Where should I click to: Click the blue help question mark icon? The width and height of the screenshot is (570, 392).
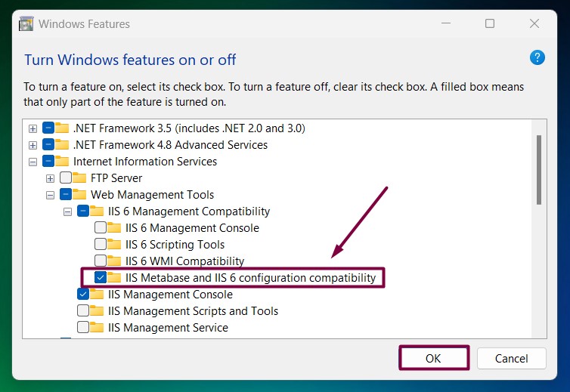(x=537, y=57)
